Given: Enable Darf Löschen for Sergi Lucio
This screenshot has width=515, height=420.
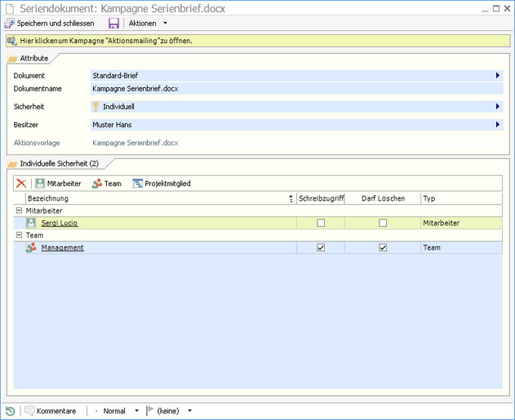Looking at the screenshot, I should click(x=382, y=223).
